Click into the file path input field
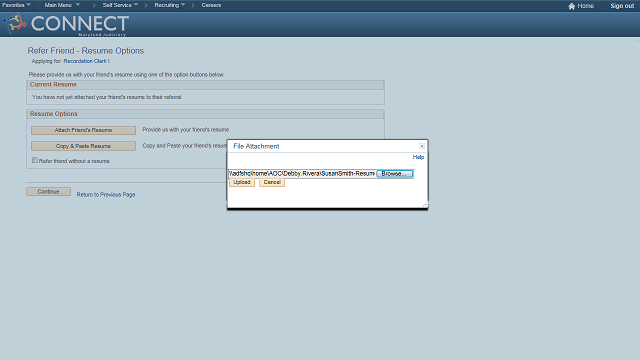 point(302,174)
